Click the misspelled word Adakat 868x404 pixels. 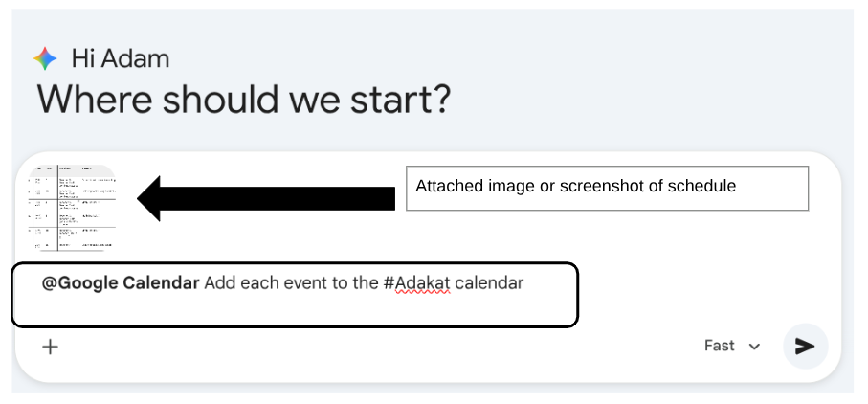coord(423,283)
